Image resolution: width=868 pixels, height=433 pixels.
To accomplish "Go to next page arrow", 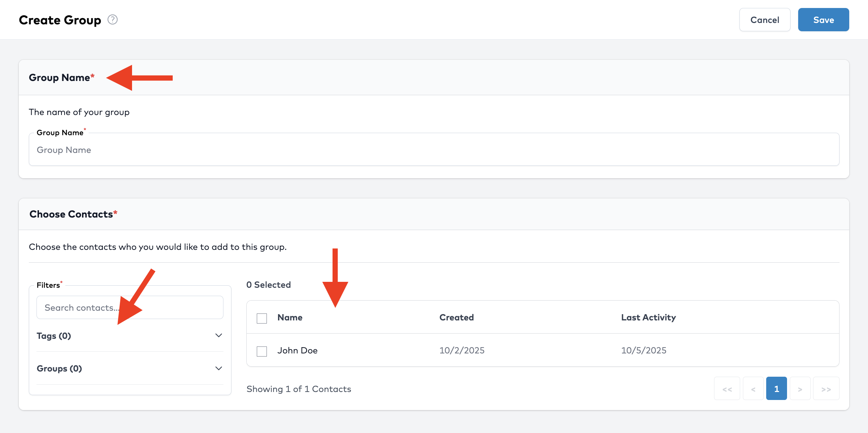I will point(800,389).
